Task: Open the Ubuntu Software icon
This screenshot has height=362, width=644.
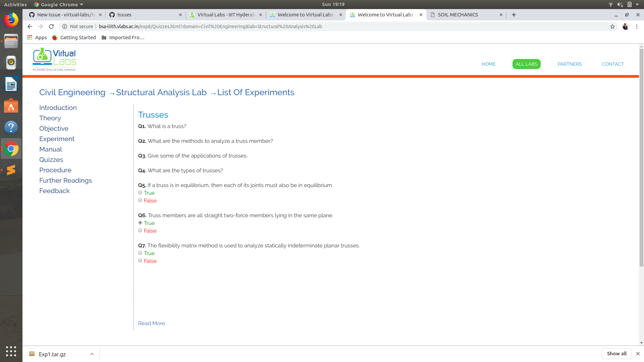Action: coord(11,106)
